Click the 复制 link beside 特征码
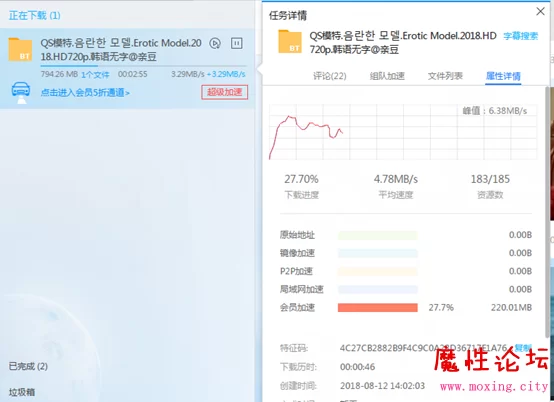This screenshot has height=402, width=554. (x=523, y=348)
